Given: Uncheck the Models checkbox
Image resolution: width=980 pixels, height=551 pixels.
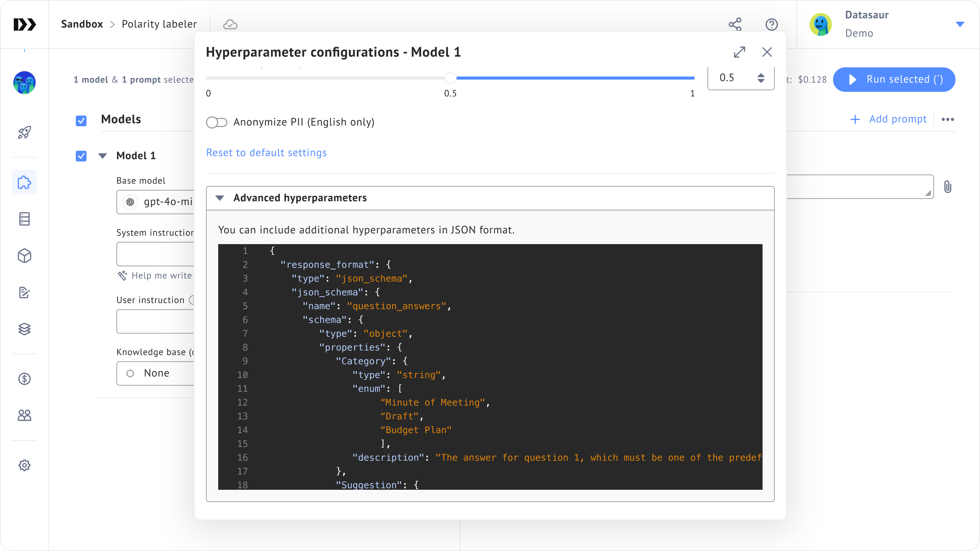Looking at the screenshot, I should [81, 121].
